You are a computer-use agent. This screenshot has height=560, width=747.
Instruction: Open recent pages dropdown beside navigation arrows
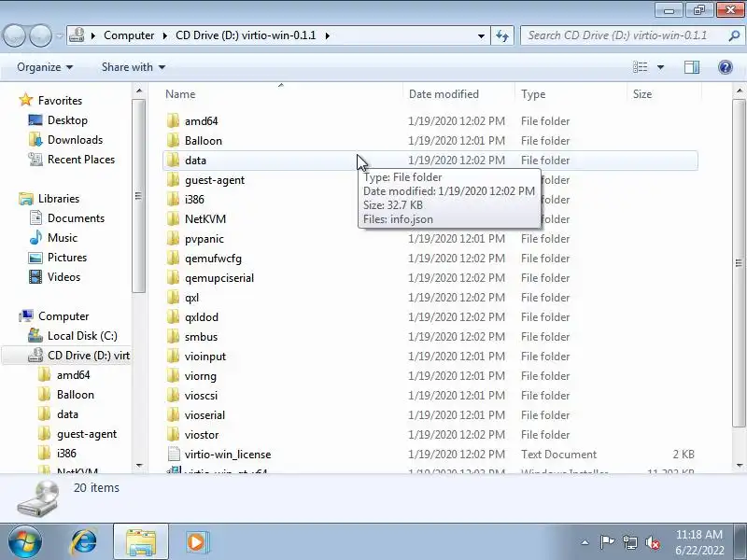pyautogui.click(x=60, y=35)
